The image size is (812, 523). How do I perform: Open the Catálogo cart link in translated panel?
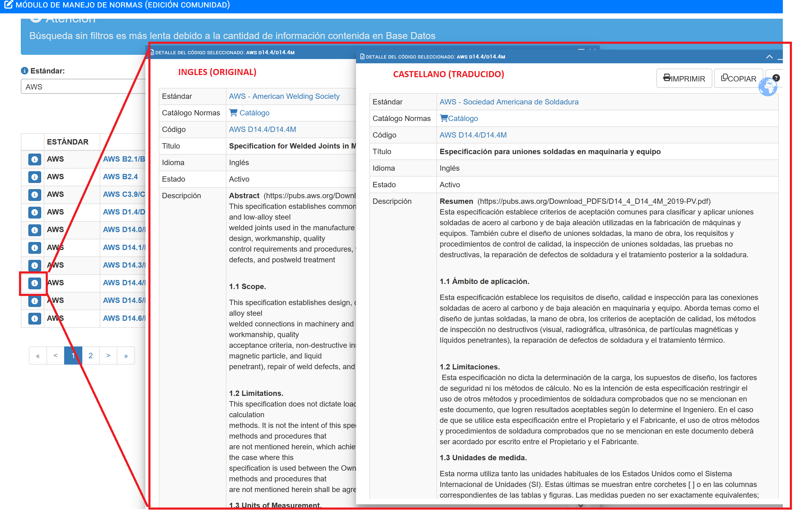point(459,119)
